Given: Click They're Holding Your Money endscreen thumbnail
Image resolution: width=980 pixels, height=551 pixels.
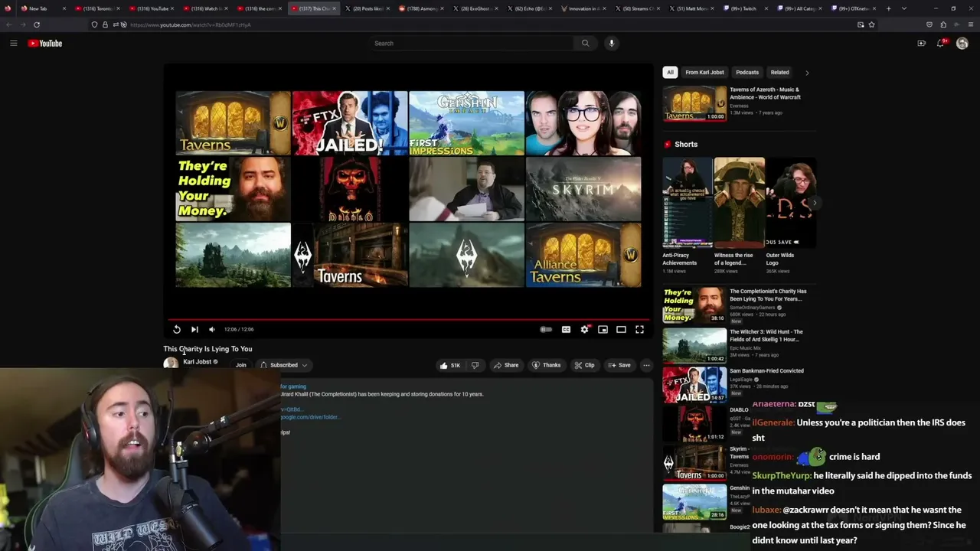Looking at the screenshot, I should point(234,189).
